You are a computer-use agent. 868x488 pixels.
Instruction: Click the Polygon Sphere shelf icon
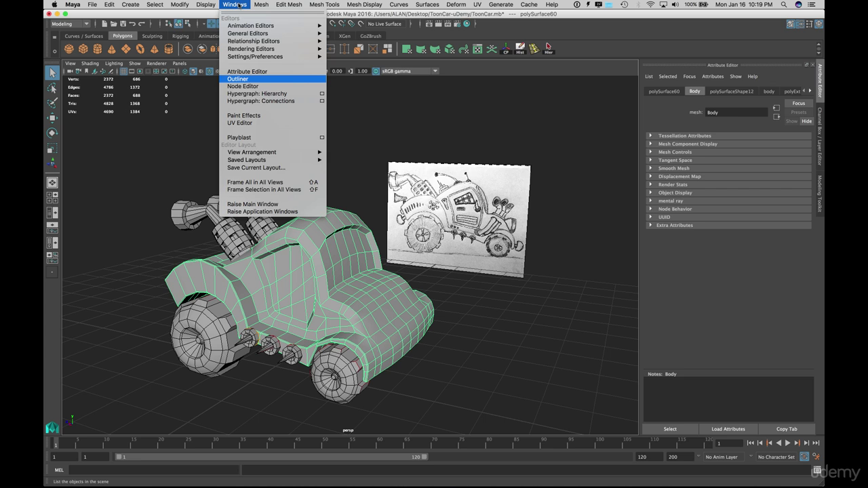(68, 49)
